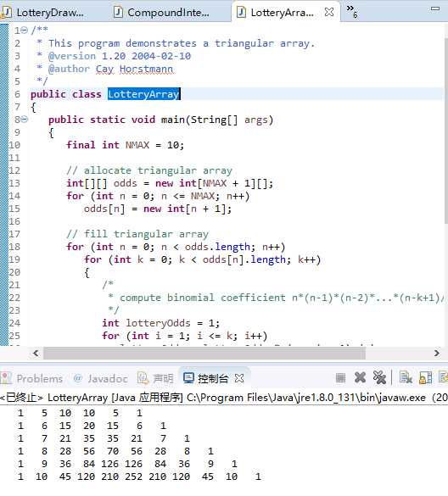
Task: Click 'odds[n] = new int[n + 1];' statement
Action: (x=158, y=209)
